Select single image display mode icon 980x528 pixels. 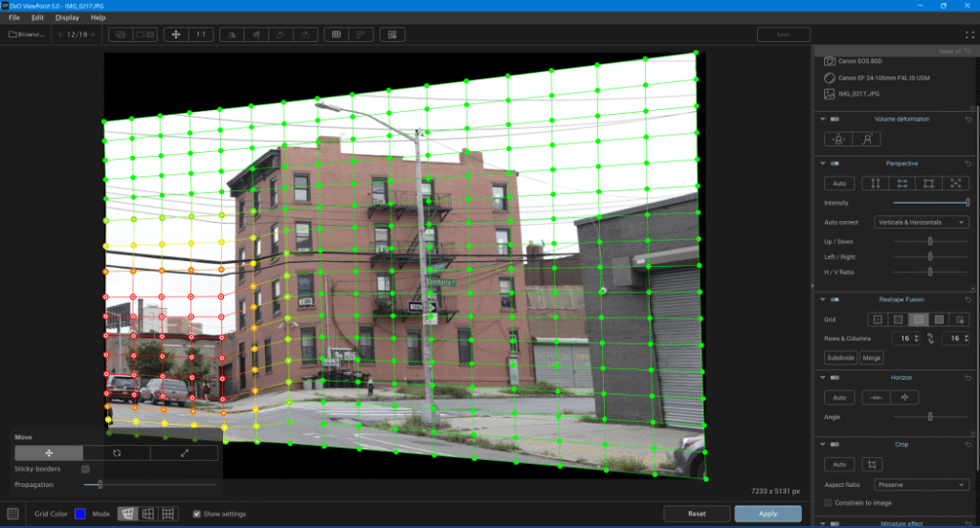[121, 34]
